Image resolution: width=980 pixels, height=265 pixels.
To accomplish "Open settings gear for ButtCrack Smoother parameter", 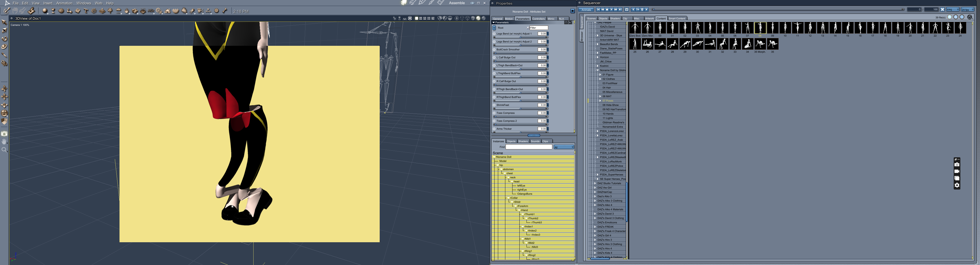I will tap(494, 50).
